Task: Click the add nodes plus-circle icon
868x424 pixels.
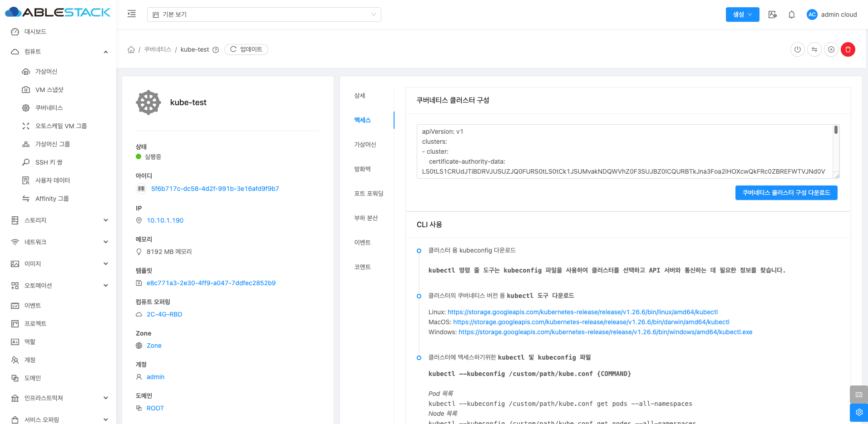Action: pos(831,49)
